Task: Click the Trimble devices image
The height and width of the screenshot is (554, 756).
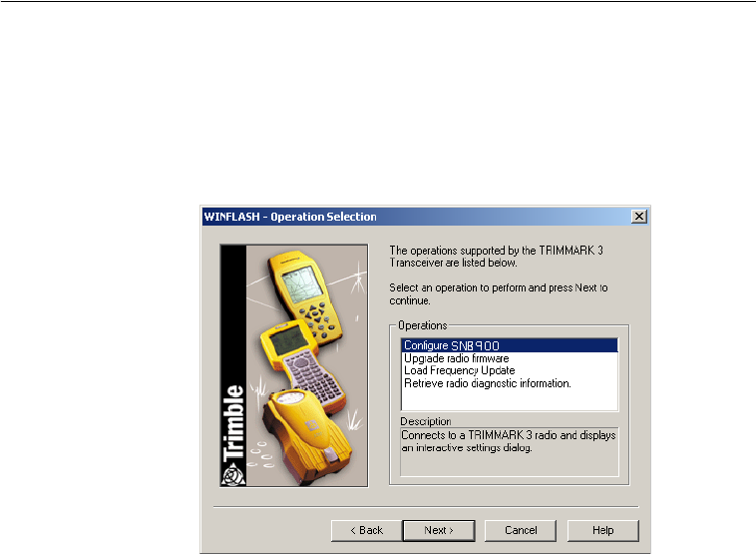Action: [294, 365]
